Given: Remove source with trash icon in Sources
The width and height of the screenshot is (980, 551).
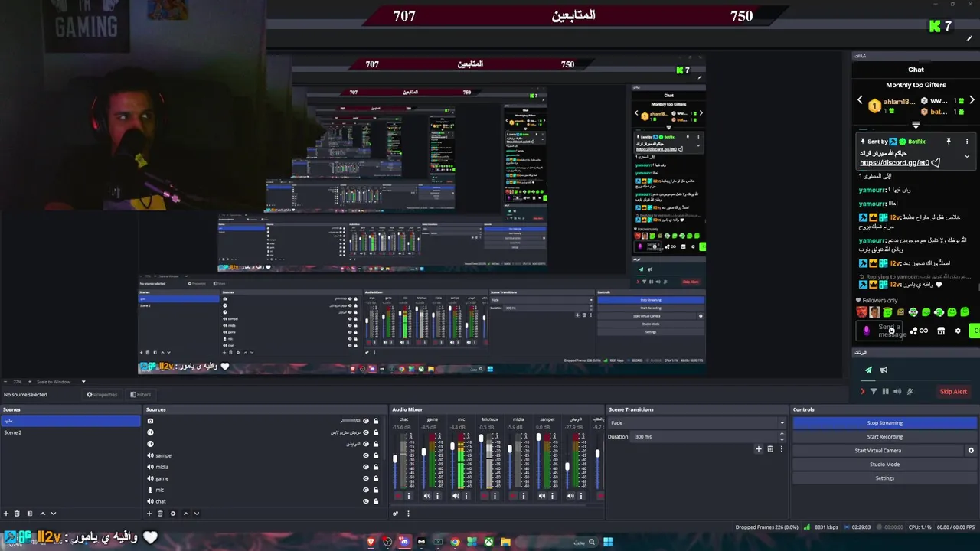Looking at the screenshot, I should click(x=160, y=514).
